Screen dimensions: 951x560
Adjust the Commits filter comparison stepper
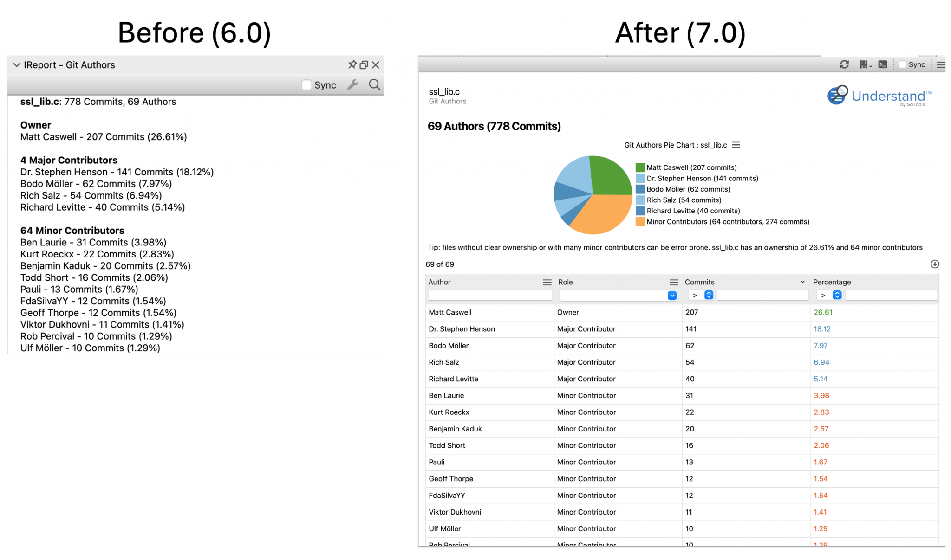tap(709, 295)
